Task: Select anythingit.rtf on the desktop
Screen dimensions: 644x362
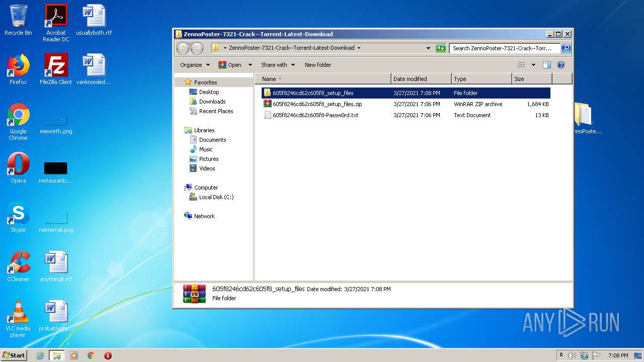Action: pyautogui.click(x=56, y=266)
